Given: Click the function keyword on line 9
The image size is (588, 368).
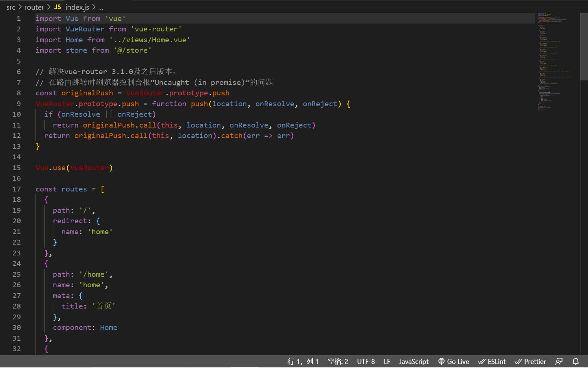Looking at the screenshot, I should [x=169, y=104].
